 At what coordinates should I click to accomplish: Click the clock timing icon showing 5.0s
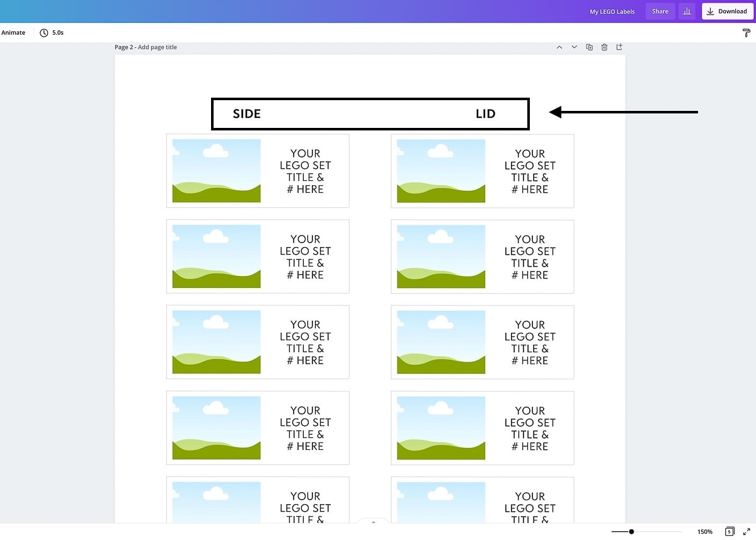(44, 33)
